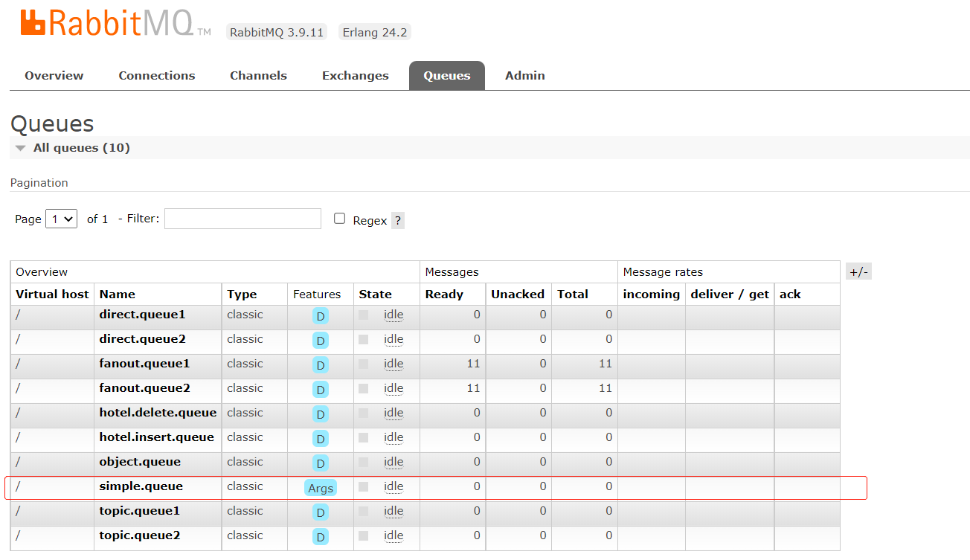Click the D feature badge for hotel.insert.queue
The height and width of the screenshot is (560, 970).
321,439
